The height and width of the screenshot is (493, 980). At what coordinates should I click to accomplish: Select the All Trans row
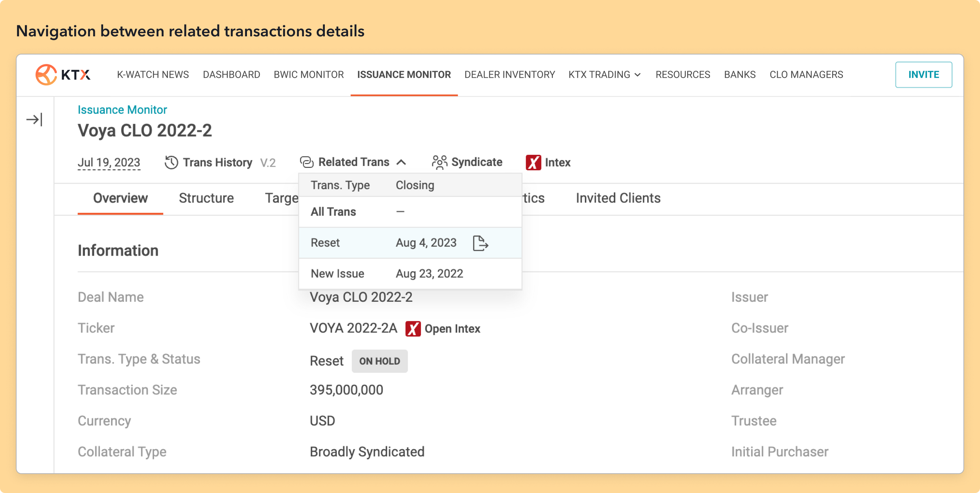(410, 212)
